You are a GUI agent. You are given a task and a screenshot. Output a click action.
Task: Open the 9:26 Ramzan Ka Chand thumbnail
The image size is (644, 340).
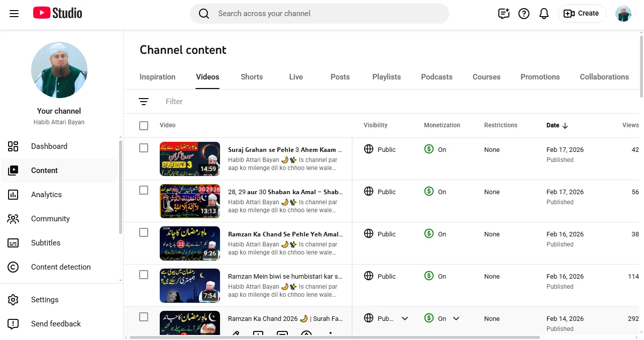click(x=190, y=243)
